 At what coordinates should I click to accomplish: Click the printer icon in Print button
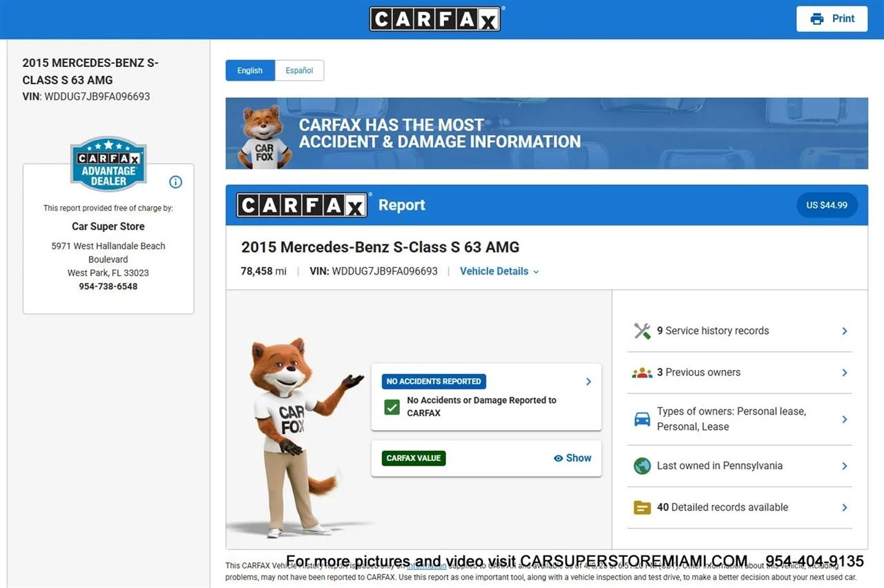(x=817, y=19)
